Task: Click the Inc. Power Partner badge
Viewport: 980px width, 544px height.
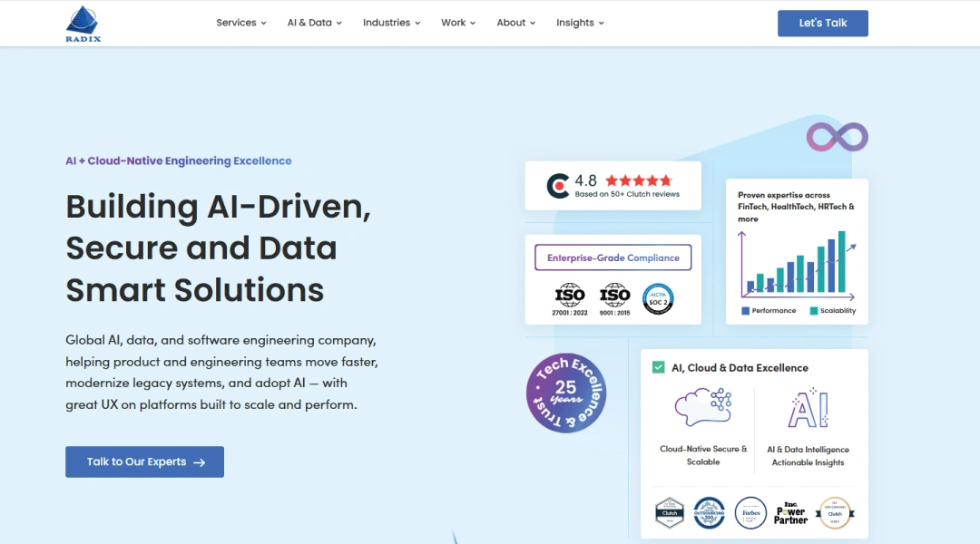Action: click(790, 513)
